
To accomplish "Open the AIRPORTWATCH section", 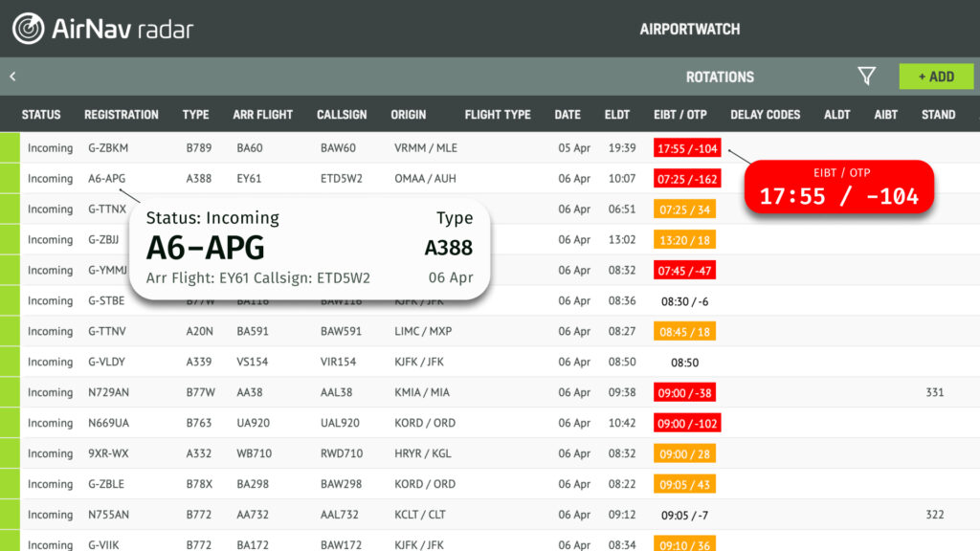I will [x=689, y=30].
